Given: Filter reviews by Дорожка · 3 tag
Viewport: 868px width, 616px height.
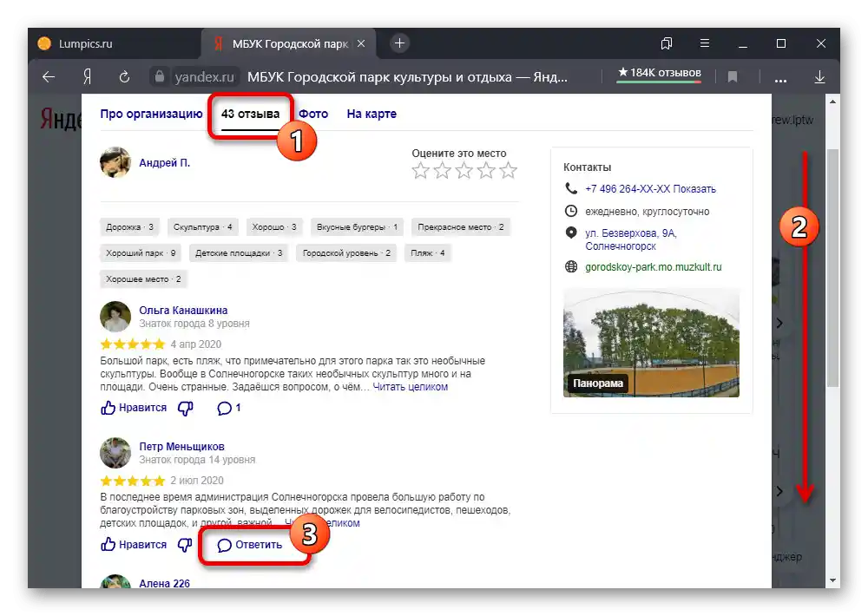Looking at the screenshot, I should (129, 227).
